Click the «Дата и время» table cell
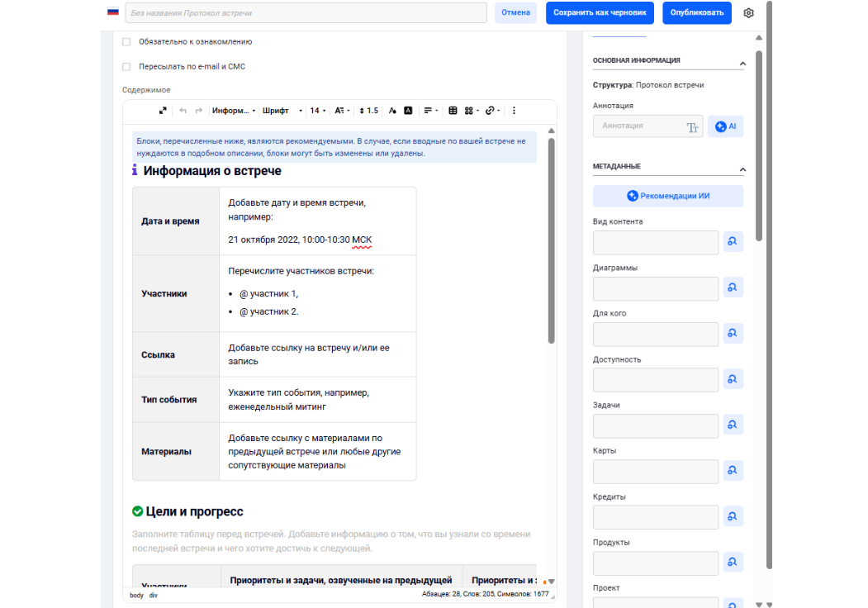This screenshot has width=868, height=608. coord(176,221)
